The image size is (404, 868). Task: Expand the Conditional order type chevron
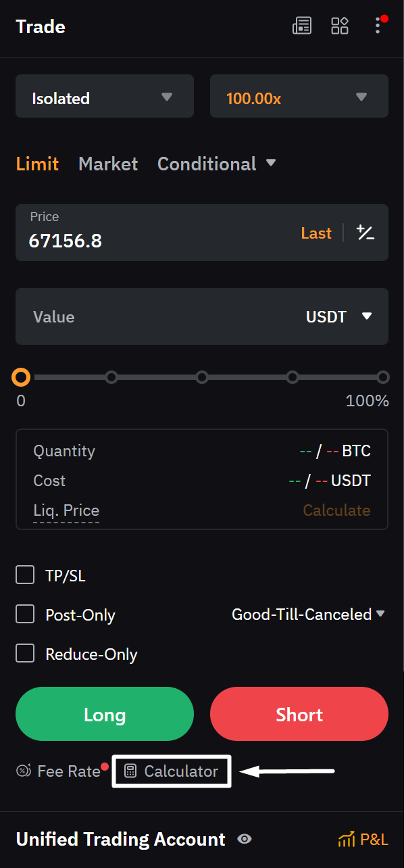(270, 163)
